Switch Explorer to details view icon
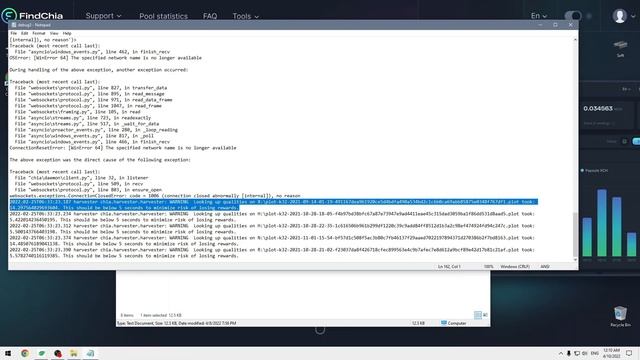This screenshot has width=640, height=360. coord(478,315)
